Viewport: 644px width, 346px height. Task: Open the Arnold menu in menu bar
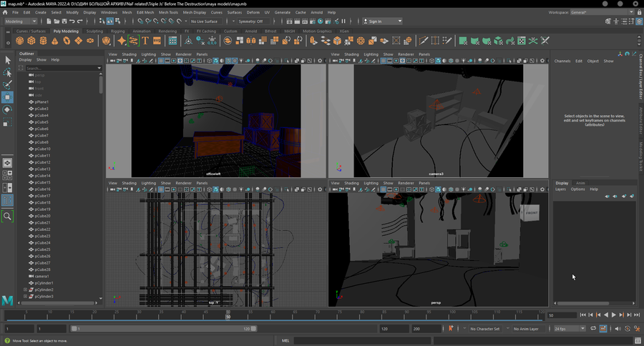(316, 12)
